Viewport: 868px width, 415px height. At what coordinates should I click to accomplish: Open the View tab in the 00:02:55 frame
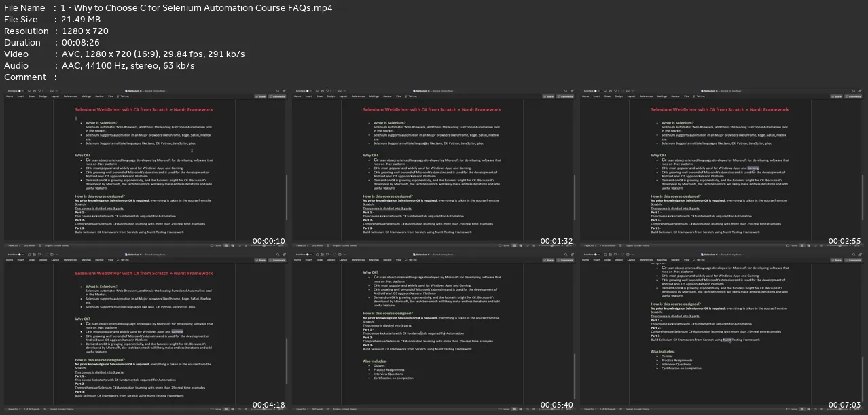pyautogui.click(x=687, y=96)
